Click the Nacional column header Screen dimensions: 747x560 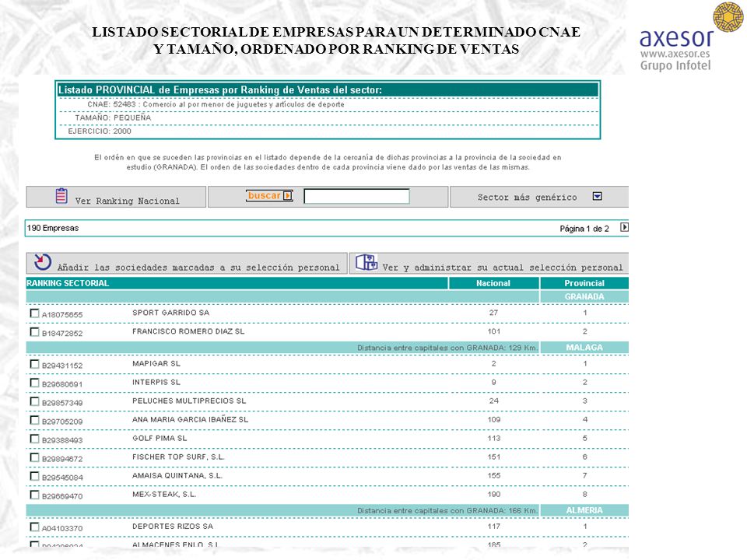point(493,283)
